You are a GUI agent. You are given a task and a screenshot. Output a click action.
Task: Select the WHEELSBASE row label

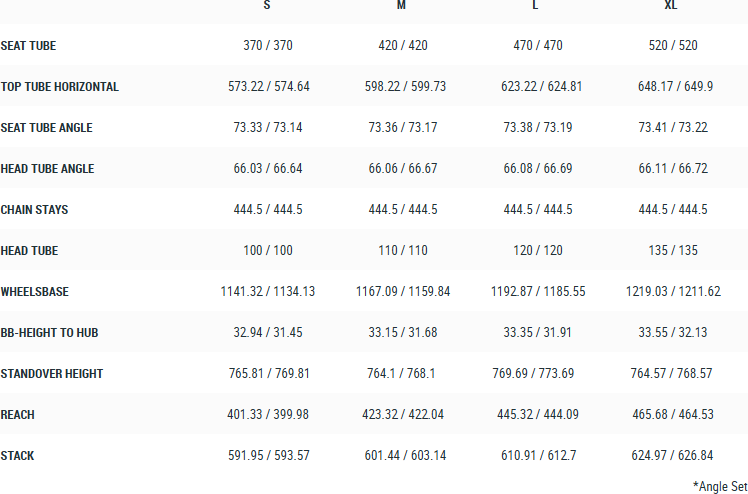(36, 292)
